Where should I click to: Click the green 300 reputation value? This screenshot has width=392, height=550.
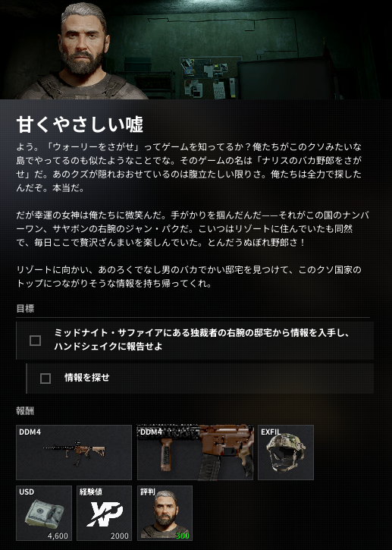click(x=182, y=536)
